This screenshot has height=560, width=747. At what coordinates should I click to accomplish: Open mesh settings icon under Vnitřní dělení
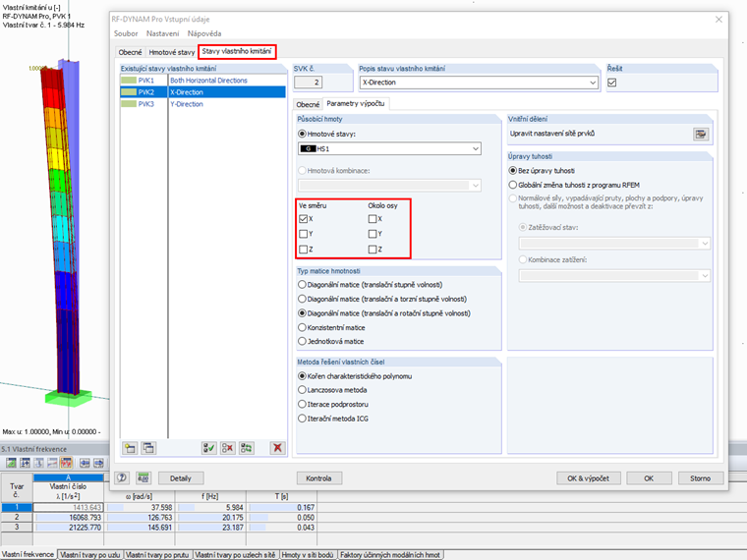pyautogui.click(x=701, y=135)
